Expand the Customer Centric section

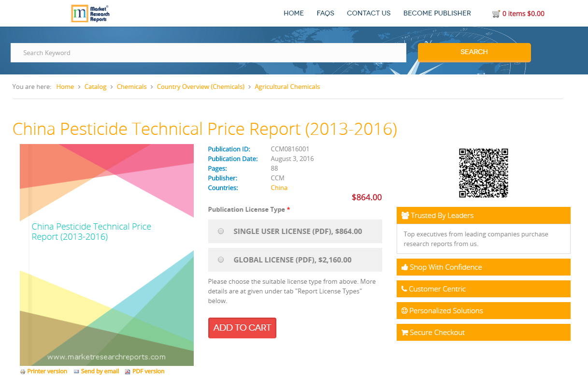(484, 289)
